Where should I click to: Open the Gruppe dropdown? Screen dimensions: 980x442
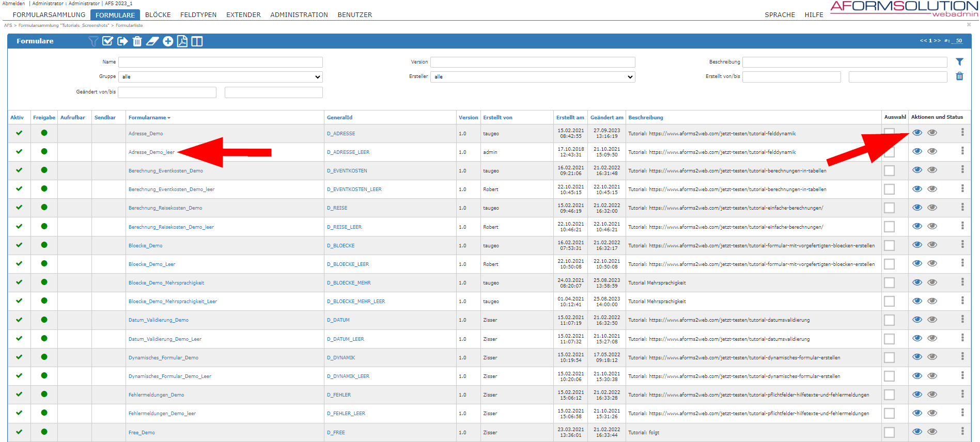coord(221,77)
